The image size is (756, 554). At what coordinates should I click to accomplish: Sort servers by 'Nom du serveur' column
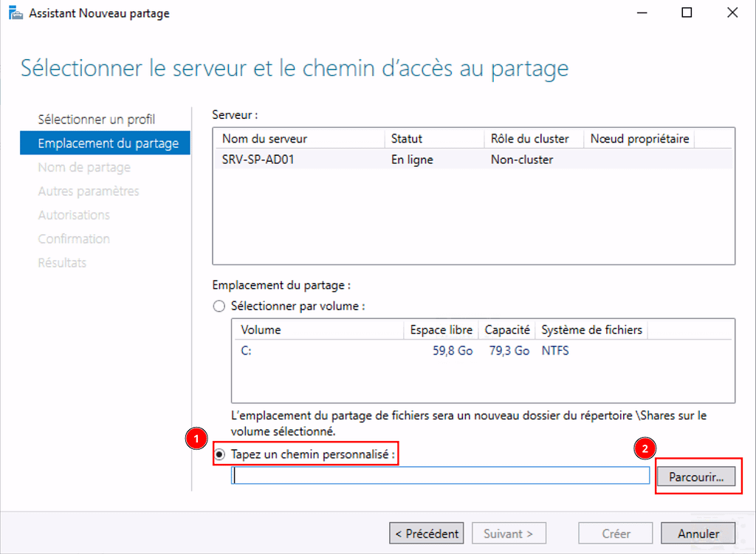click(x=264, y=139)
